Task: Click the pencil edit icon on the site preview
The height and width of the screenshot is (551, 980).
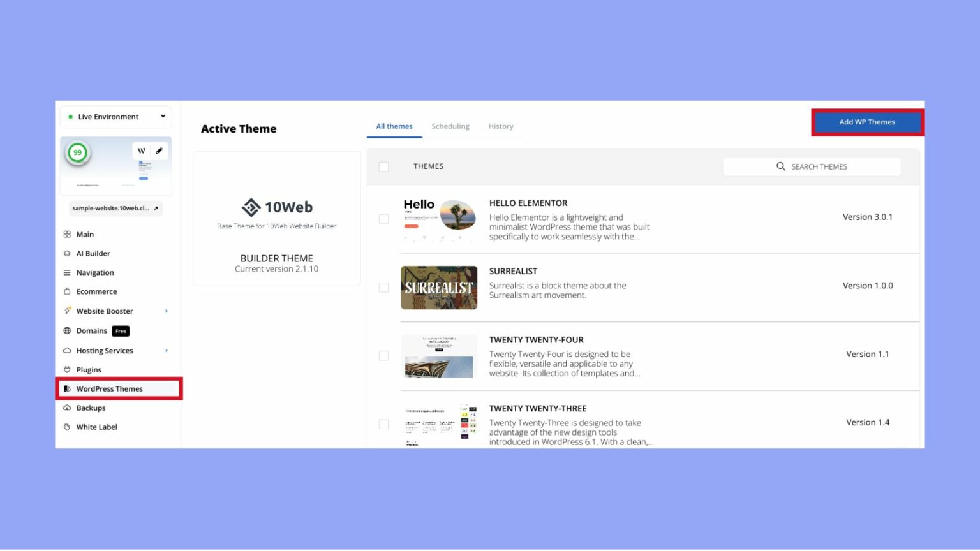Action: (159, 151)
